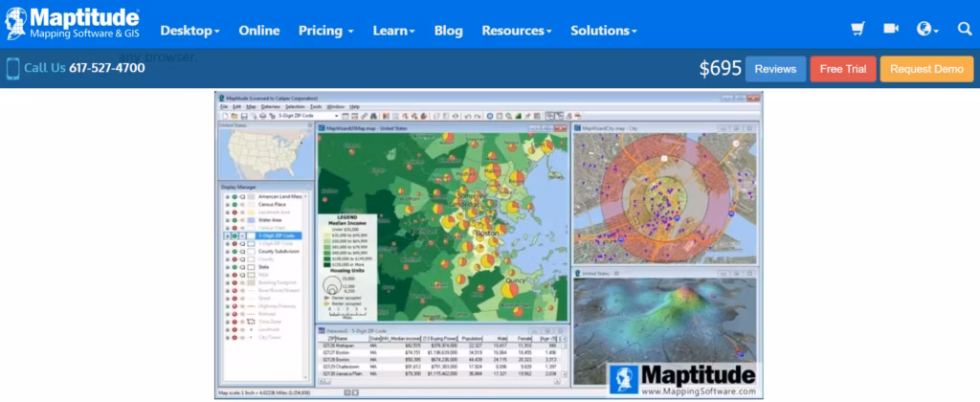The image size is (980, 402).
Task: Open the Edit menu in Maptitude
Action: pyautogui.click(x=237, y=107)
